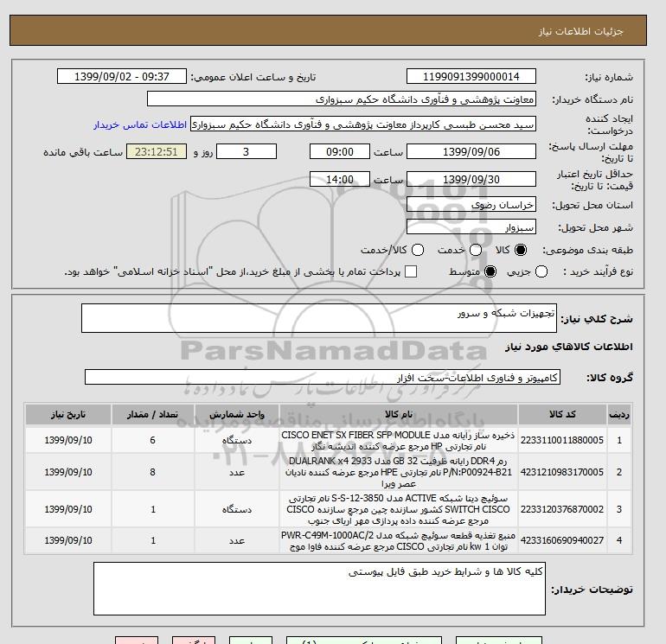666x644 pixels.
Task: Click the price validity date 1399/09/30
Action: [471, 180]
